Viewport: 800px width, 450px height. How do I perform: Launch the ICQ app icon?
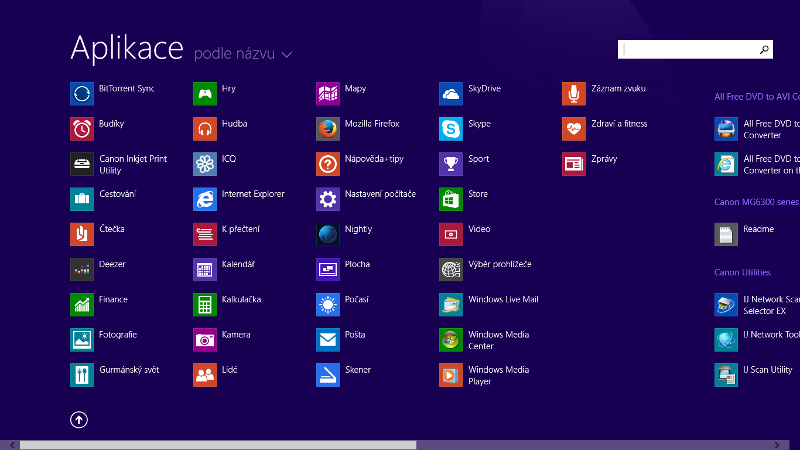pyautogui.click(x=204, y=164)
